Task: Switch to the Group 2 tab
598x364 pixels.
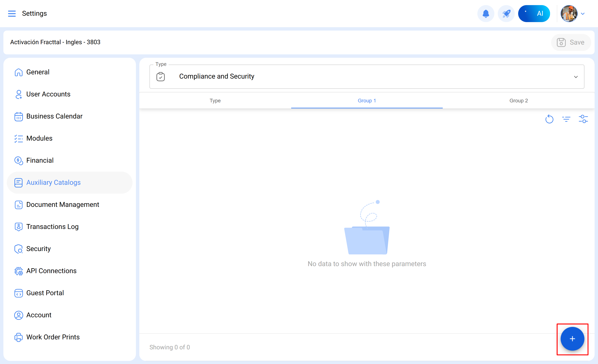Action: click(518, 100)
